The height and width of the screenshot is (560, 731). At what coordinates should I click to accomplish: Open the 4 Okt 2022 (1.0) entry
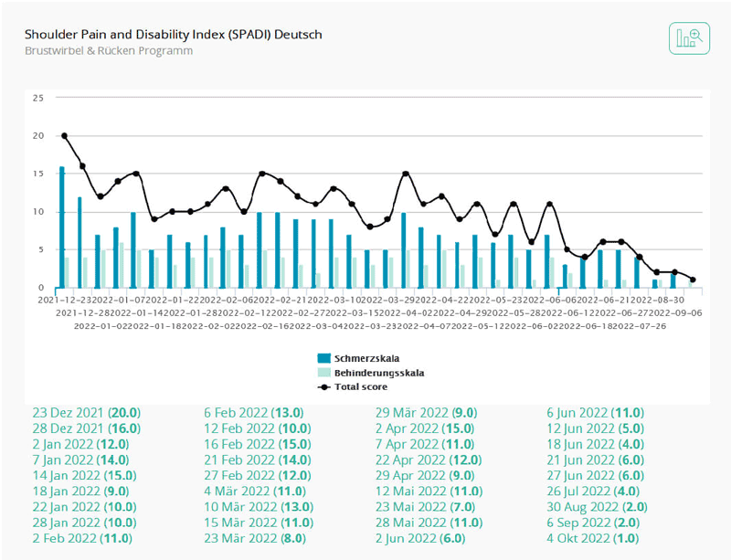[x=592, y=539]
